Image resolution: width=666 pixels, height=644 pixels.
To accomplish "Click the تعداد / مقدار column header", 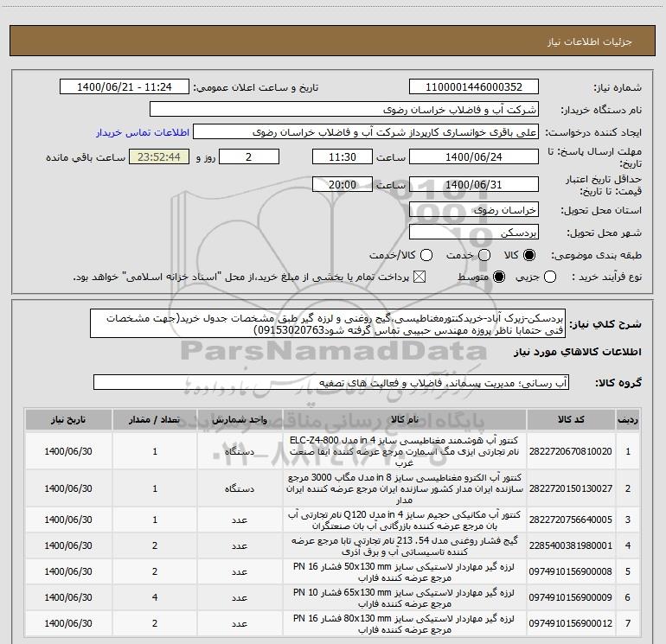I will pos(155,420).
